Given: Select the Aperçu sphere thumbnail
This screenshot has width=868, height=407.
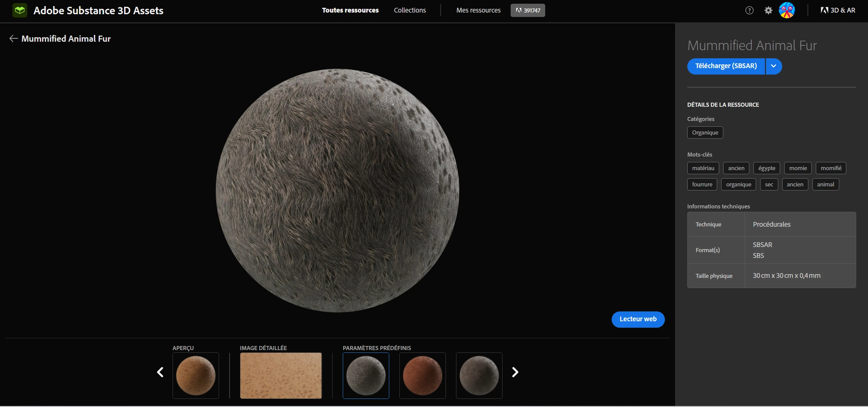Looking at the screenshot, I should (196, 375).
